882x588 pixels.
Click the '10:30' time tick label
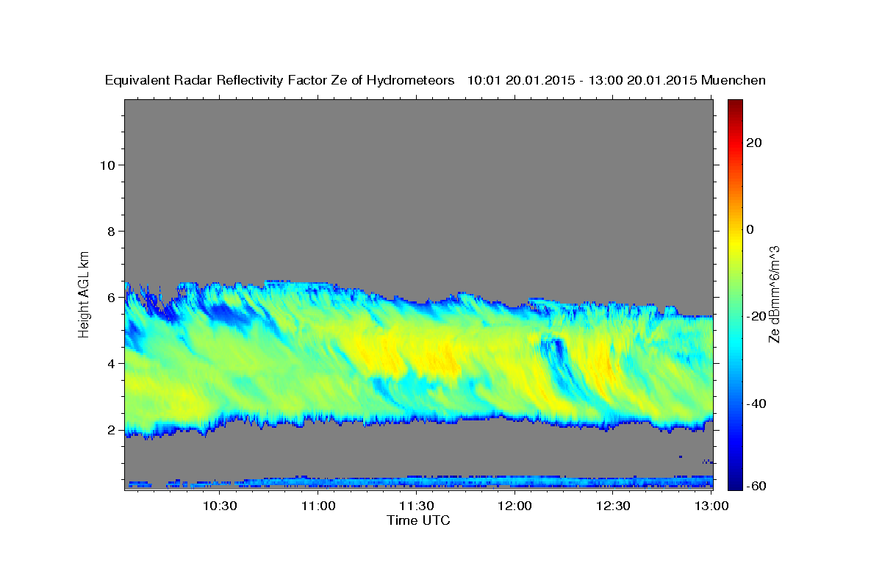[x=220, y=506]
